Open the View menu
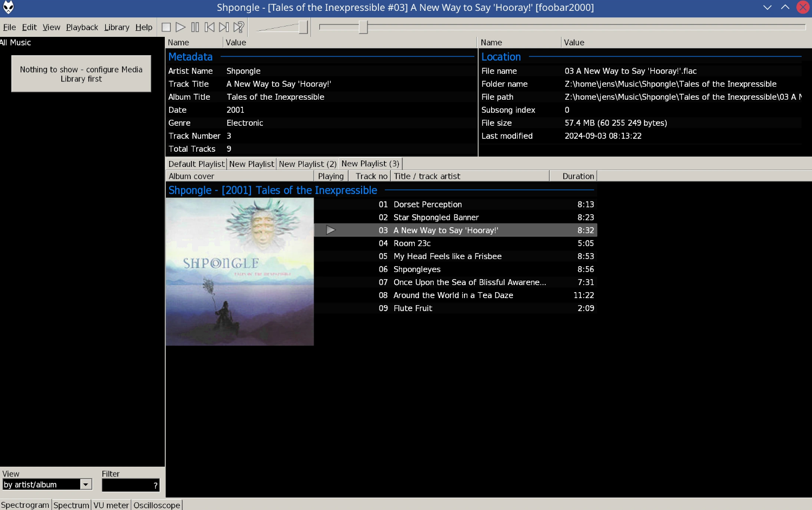812x510 pixels. coord(51,27)
